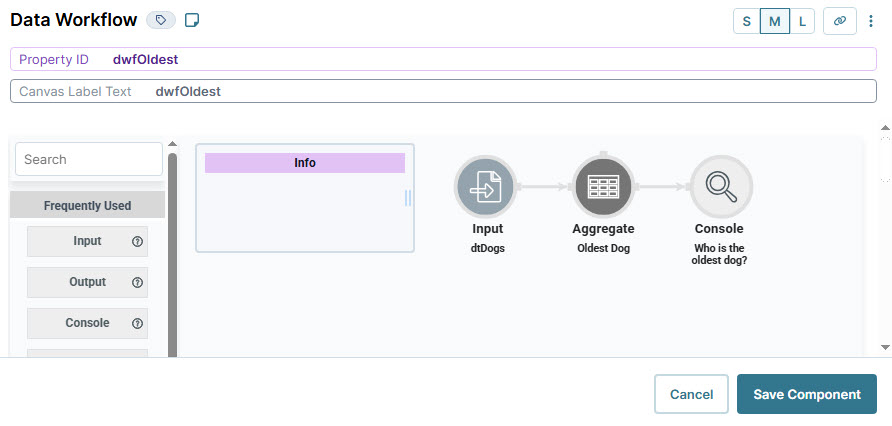Select the M size option
This screenshot has height=426, width=892.
click(774, 22)
